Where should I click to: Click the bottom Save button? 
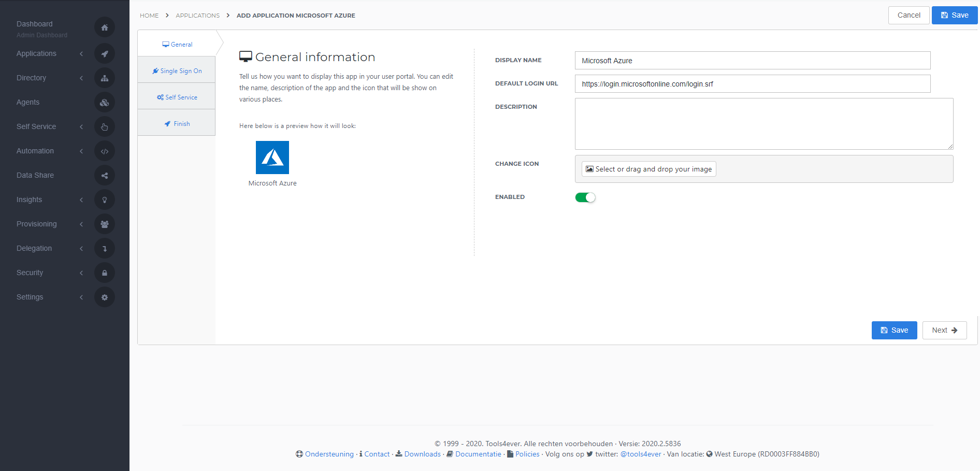(x=894, y=330)
